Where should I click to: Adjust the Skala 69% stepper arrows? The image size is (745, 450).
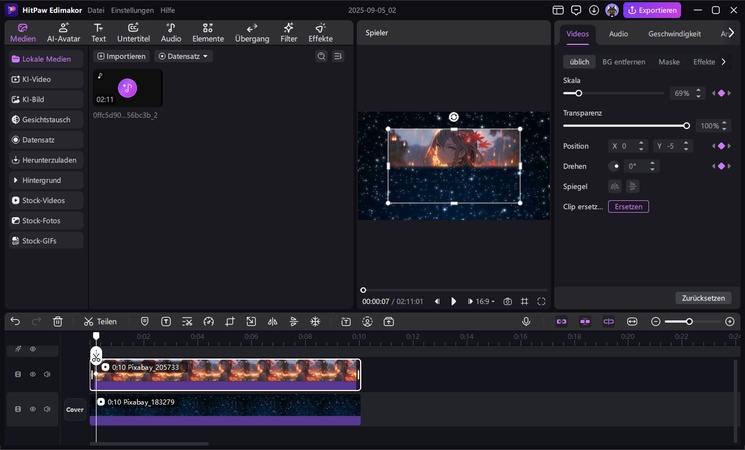pyautogui.click(x=698, y=93)
